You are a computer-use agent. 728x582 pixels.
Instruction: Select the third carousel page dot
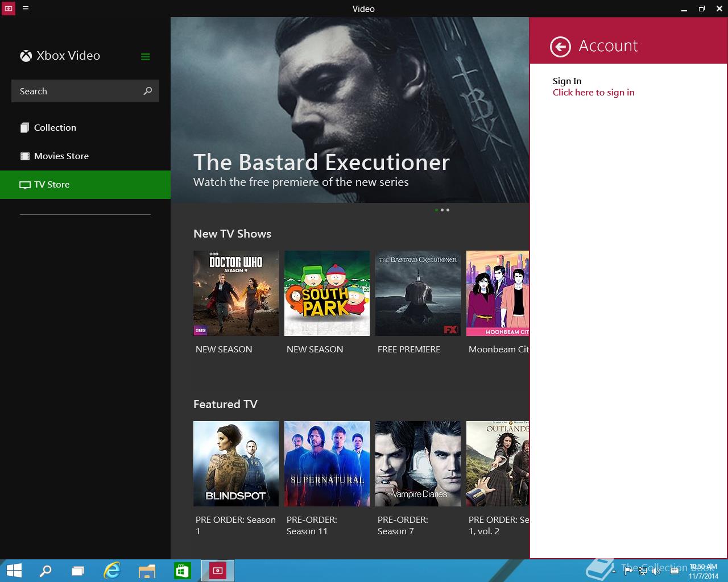point(448,210)
